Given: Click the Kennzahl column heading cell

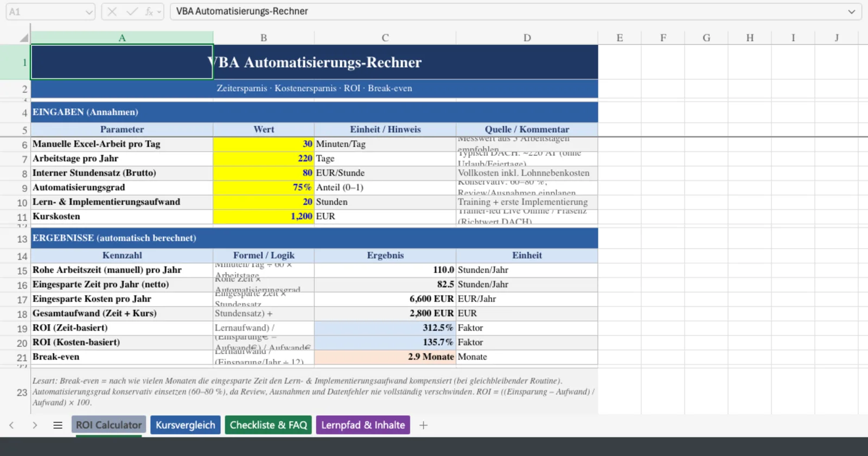Looking at the screenshot, I should click(x=122, y=255).
